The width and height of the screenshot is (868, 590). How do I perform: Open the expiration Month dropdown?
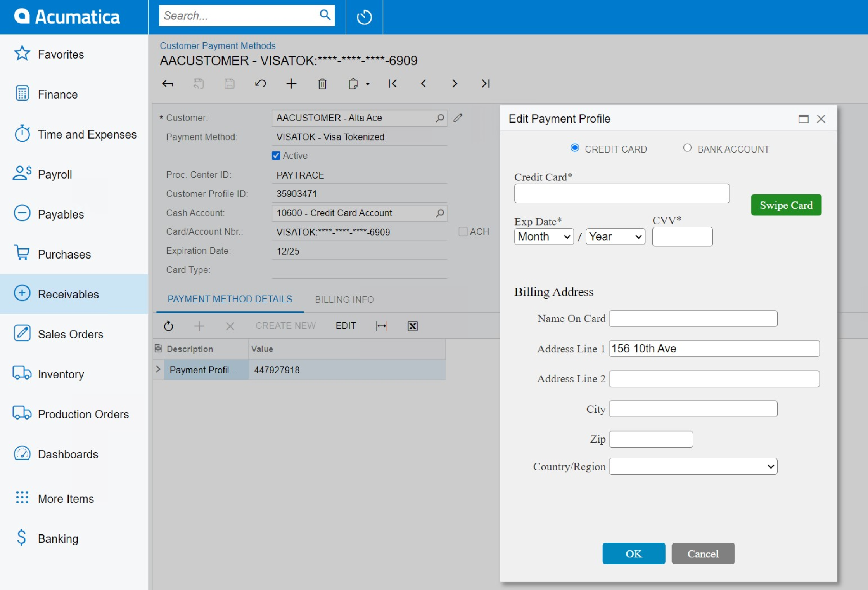coord(544,236)
